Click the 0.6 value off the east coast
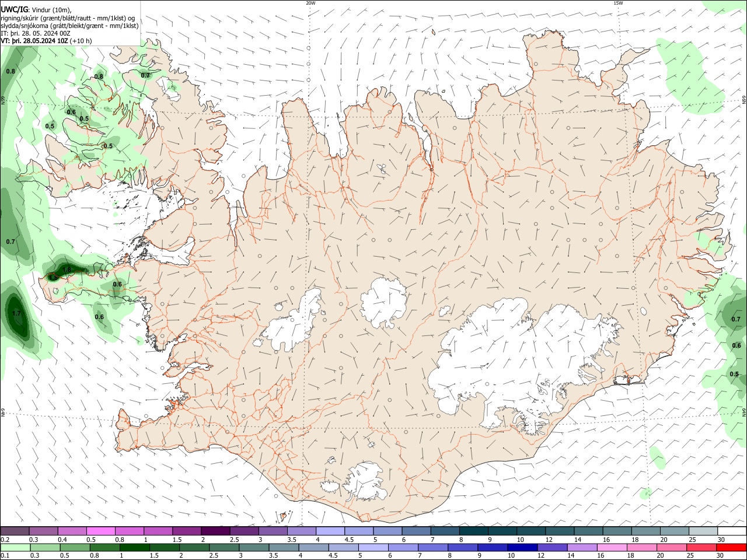Screen dimensions: 747x560 736,345
